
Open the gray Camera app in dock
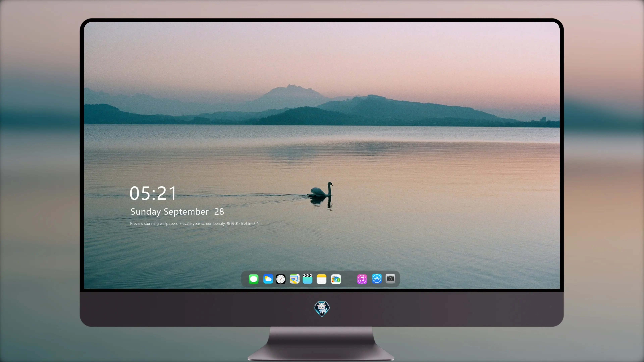[x=390, y=279]
